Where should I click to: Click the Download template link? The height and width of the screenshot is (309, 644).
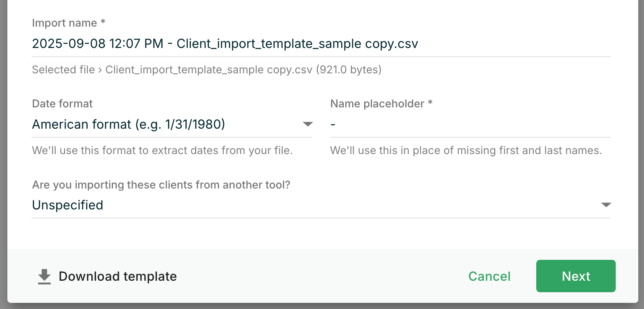(x=117, y=276)
